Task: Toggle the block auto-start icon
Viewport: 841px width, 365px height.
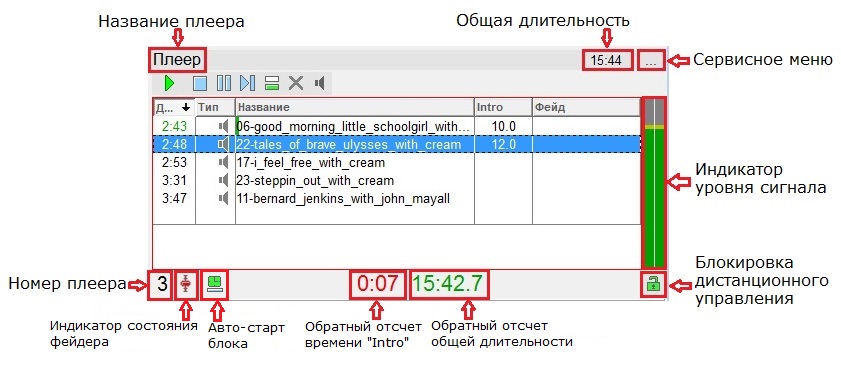Action: (x=215, y=284)
